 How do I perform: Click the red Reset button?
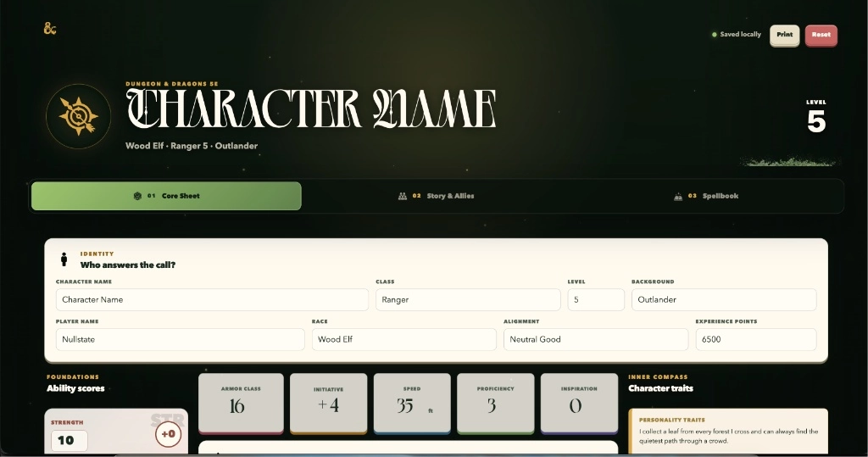click(x=821, y=35)
